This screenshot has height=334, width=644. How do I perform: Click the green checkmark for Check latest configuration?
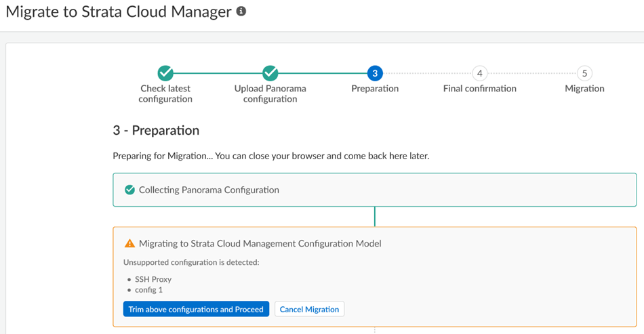click(x=165, y=73)
